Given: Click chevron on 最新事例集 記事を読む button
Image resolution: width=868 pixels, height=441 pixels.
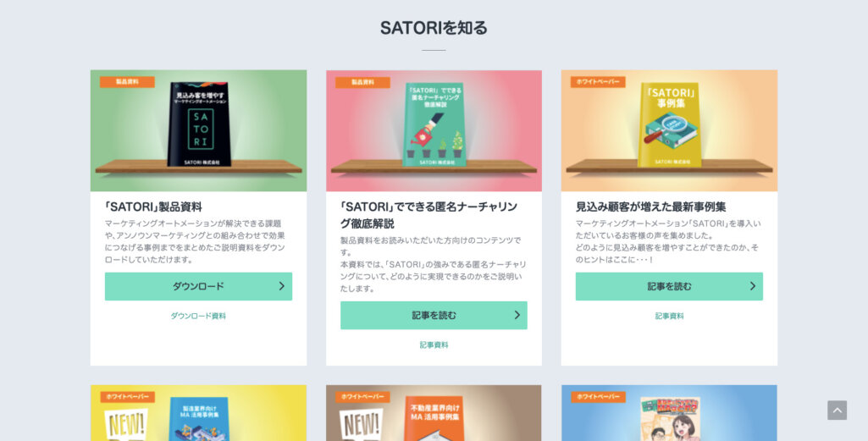Looking at the screenshot, I should coord(752,286).
